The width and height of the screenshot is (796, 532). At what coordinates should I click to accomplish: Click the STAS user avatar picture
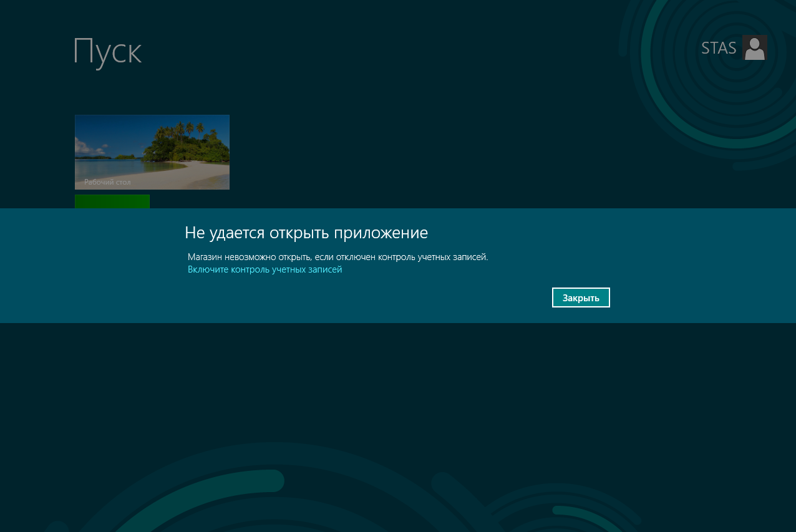coord(754,47)
